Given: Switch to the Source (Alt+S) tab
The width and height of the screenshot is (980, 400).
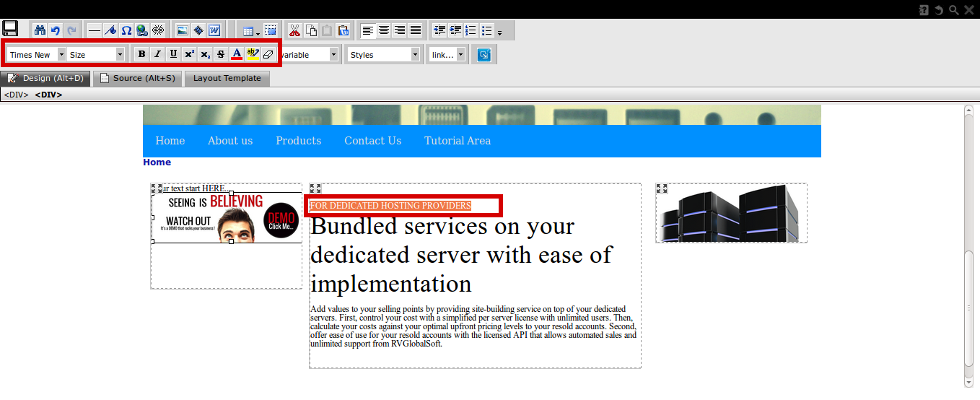Looking at the screenshot, I should coord(137,78).
